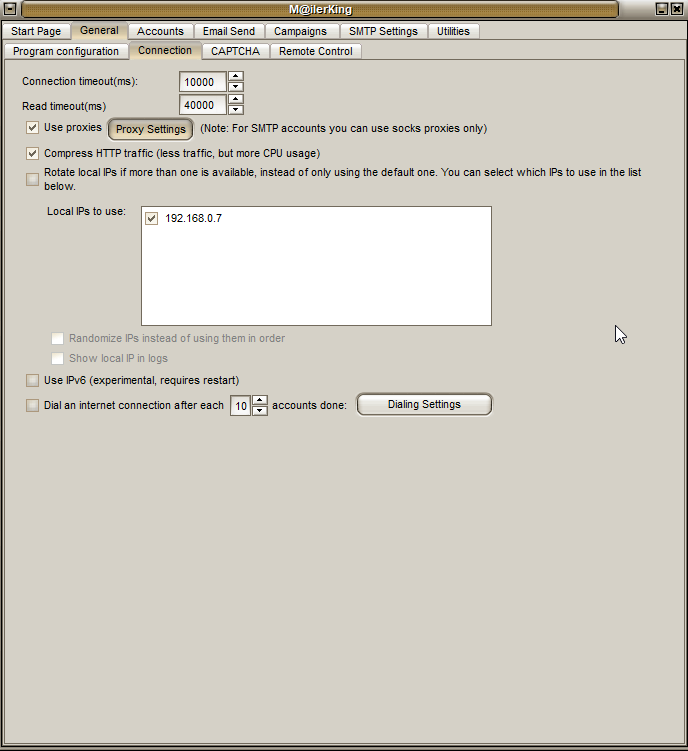Tick Show local IP in logs
Viewport: 688px width, 751px height.
57,358
